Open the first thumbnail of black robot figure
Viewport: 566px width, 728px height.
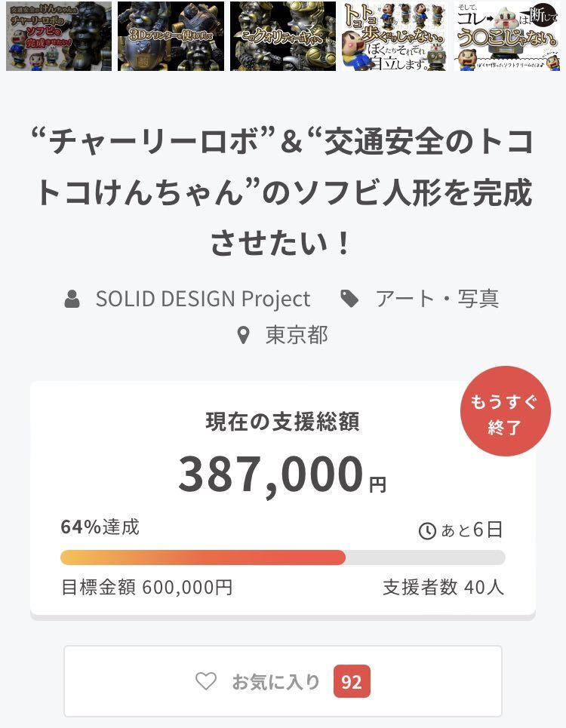(x=59, y=36)
